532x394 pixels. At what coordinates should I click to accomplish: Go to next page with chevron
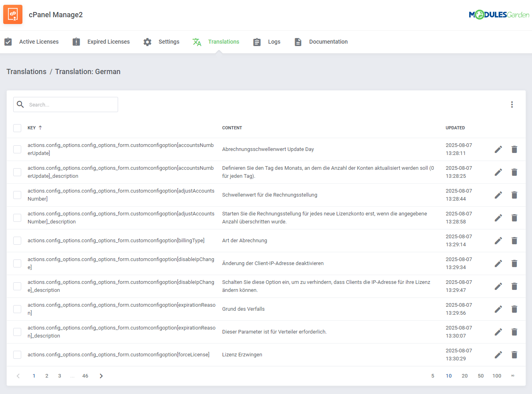101,376
